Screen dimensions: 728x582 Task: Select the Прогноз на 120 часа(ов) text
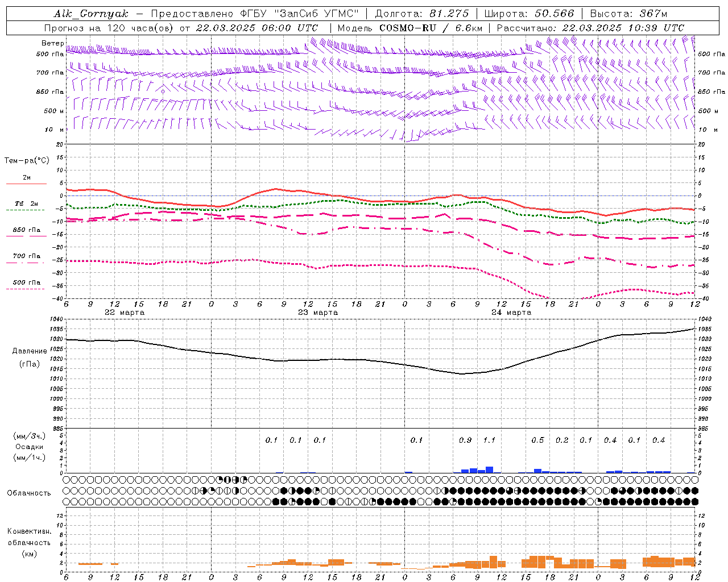[110, 28]
